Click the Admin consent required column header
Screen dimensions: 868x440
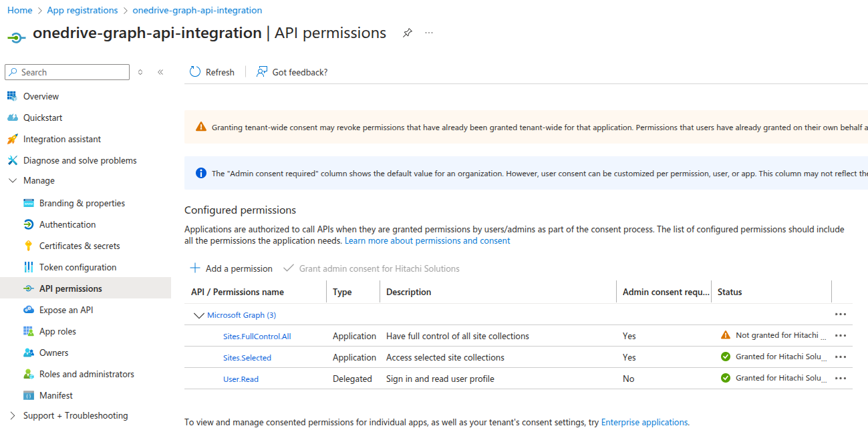(x=666, y=292)
